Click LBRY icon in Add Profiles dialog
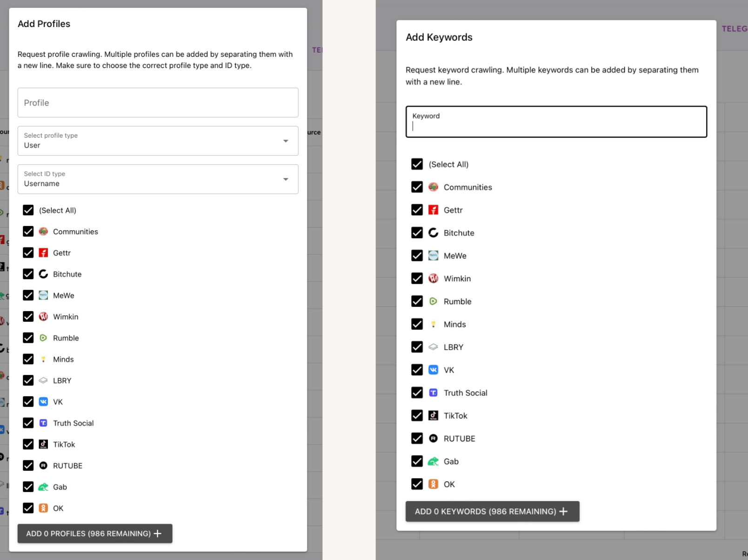Screen dimensions: 748x560 43,380
